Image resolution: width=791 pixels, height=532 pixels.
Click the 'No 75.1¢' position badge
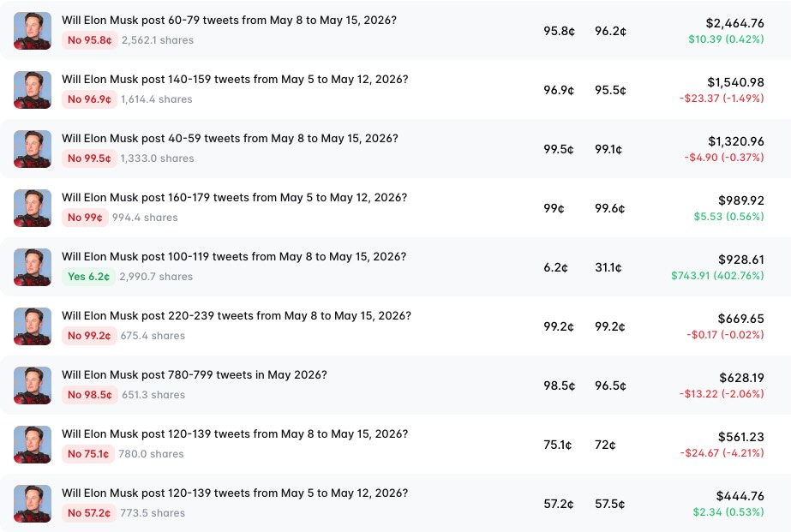(88, 454)
